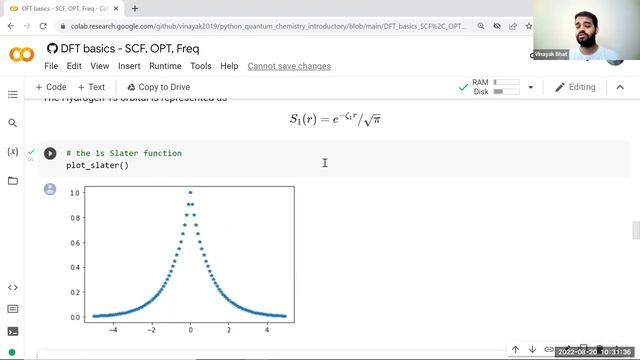Click the notebook title DFT basics - SCF, OPT, Freq

(x=130, y=49)
